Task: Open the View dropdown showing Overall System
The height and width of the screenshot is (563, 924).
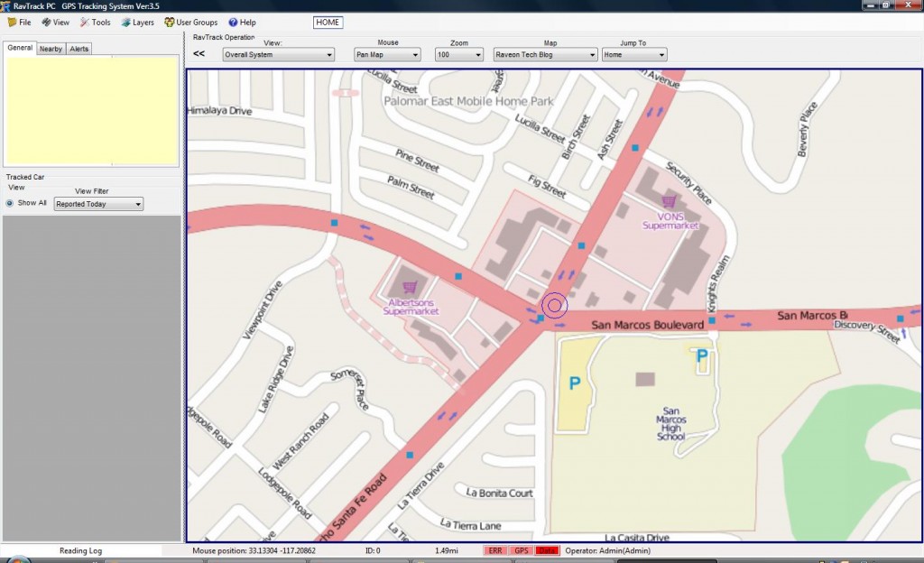Action: click(x=277, y=54)
